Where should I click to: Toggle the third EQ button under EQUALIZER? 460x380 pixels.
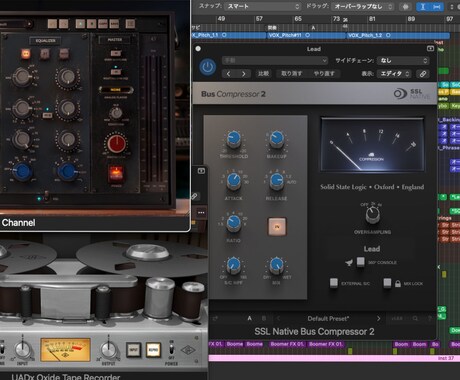64,53
